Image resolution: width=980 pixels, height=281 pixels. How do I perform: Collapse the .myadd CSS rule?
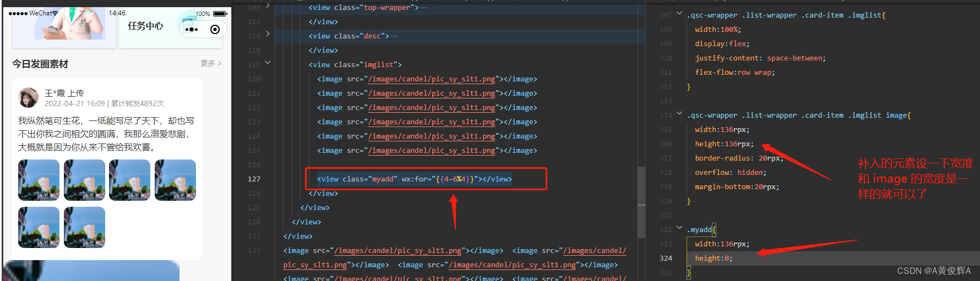(x=679, y=228)
